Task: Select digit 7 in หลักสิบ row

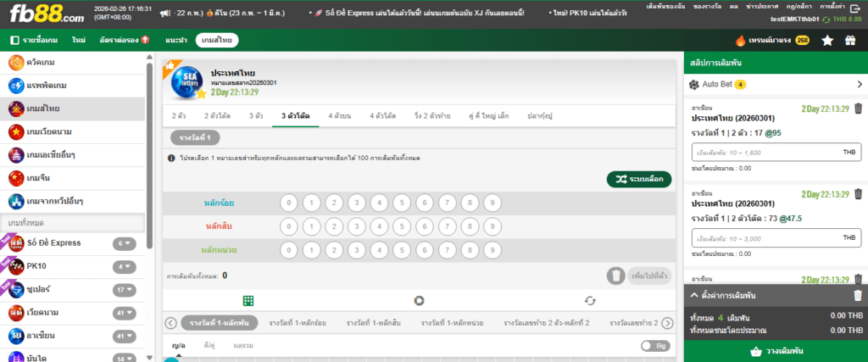Action: pos(448,226)
